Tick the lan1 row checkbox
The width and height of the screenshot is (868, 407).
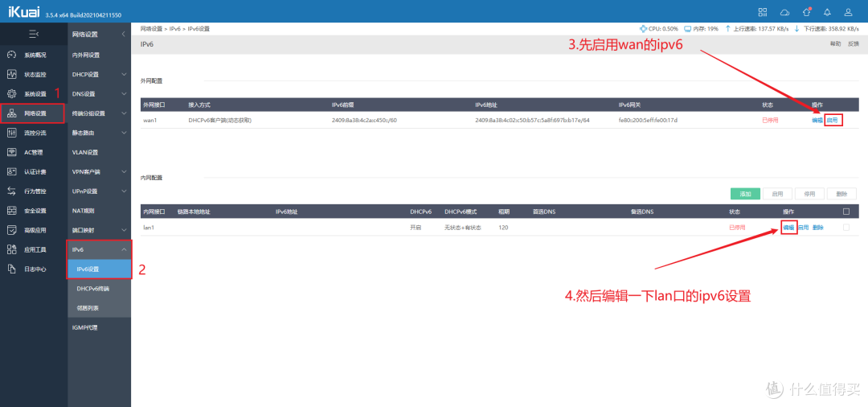[x=845, y=228]
